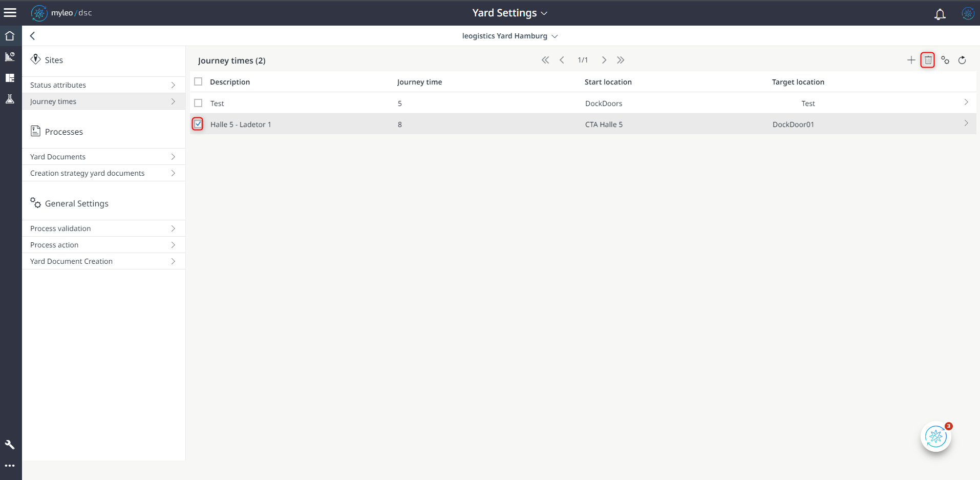980x480 pixels.
Task: Add a new journey time
Action: [911, 60]
